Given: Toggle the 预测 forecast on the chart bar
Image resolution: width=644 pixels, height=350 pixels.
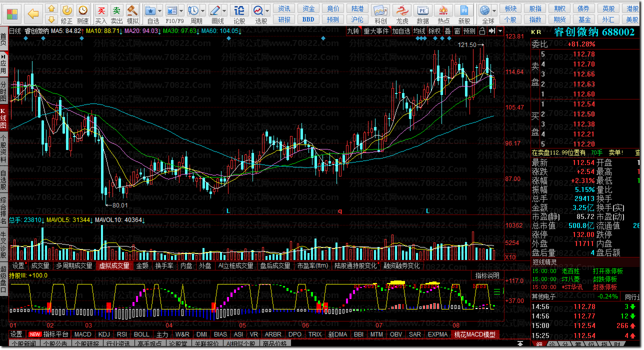Looking at the screenshot, I should click(469, 31).
